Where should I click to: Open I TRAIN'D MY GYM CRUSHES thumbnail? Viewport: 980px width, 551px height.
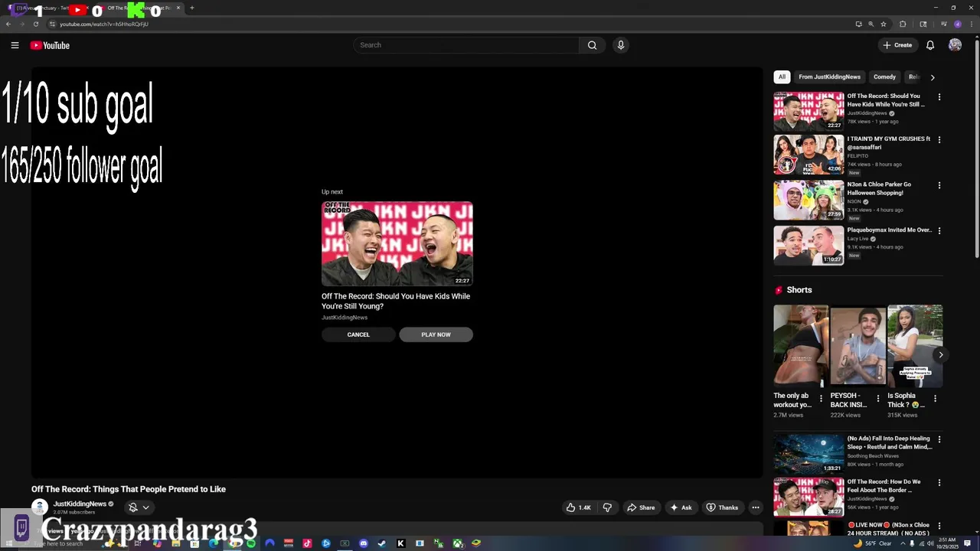click(x=808, y=155)
